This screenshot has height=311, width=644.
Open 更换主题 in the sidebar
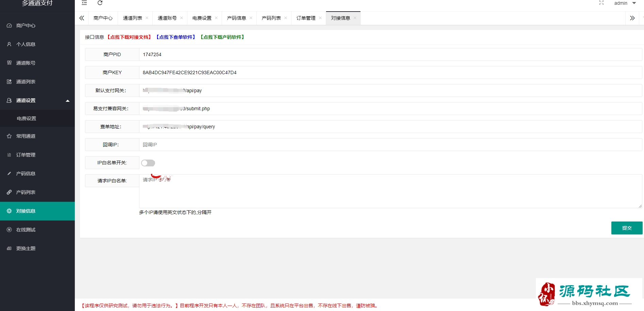(26, 248)
